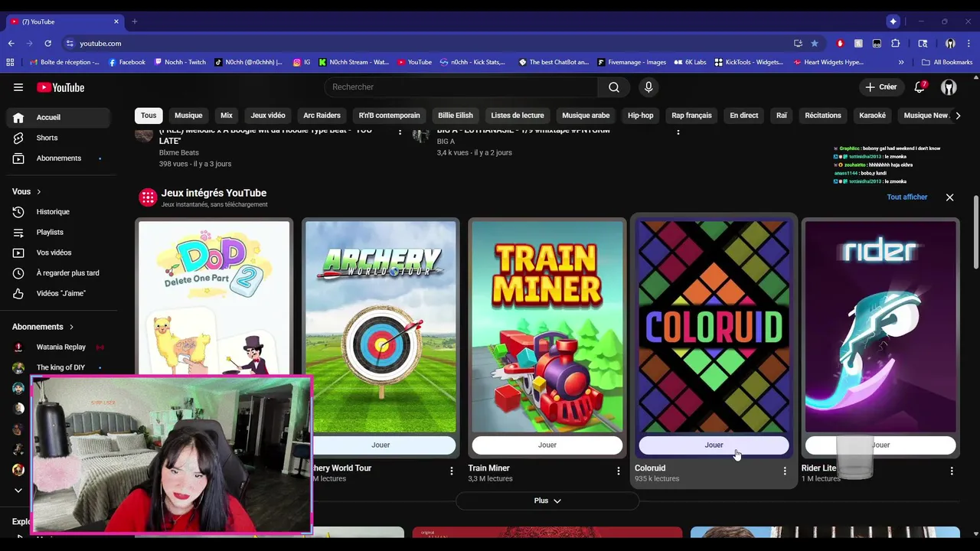Select the Musique filter chip
The height and width of the screenshot is (551, 980).
(188, 116)
